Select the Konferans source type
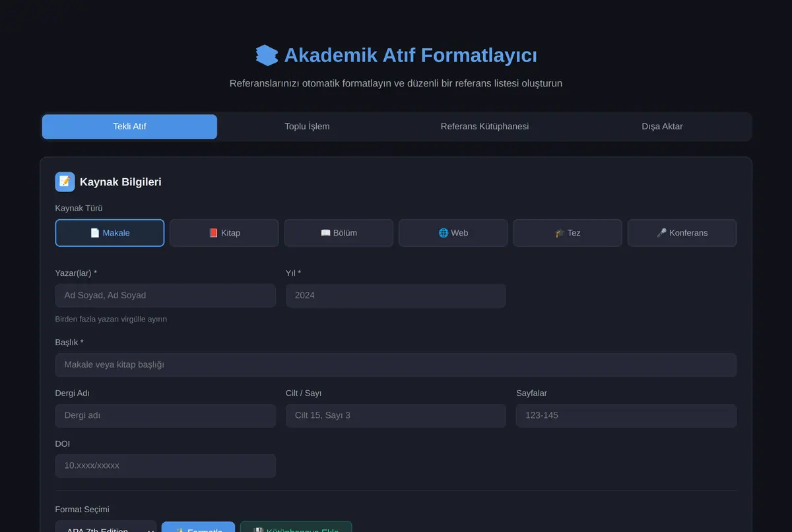Image resolution: width=792 pixels, height=532 pixels. (682, 233)
